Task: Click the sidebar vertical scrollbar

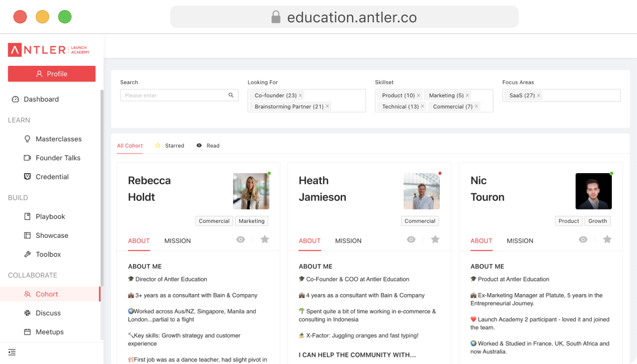Action: (102, 188)
